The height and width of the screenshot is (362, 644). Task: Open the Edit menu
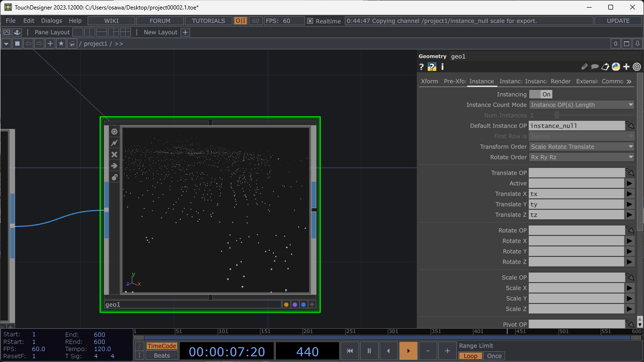tap(29, 21)
